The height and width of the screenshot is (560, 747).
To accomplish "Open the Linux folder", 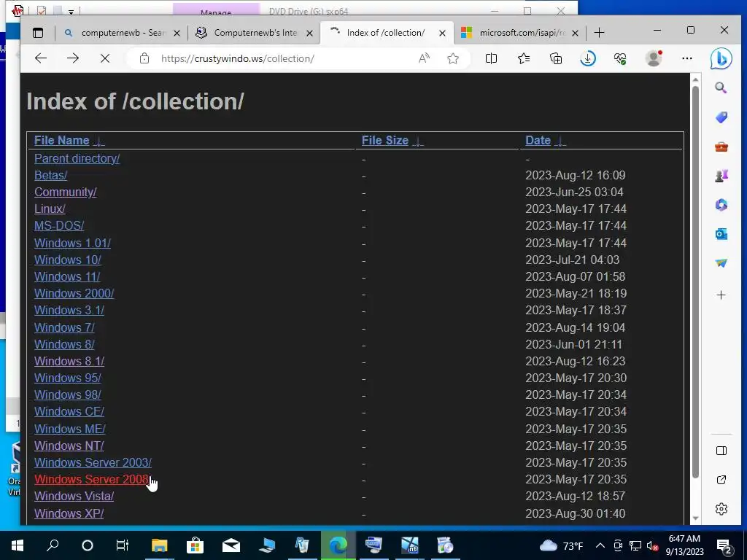I will (50, 209).
